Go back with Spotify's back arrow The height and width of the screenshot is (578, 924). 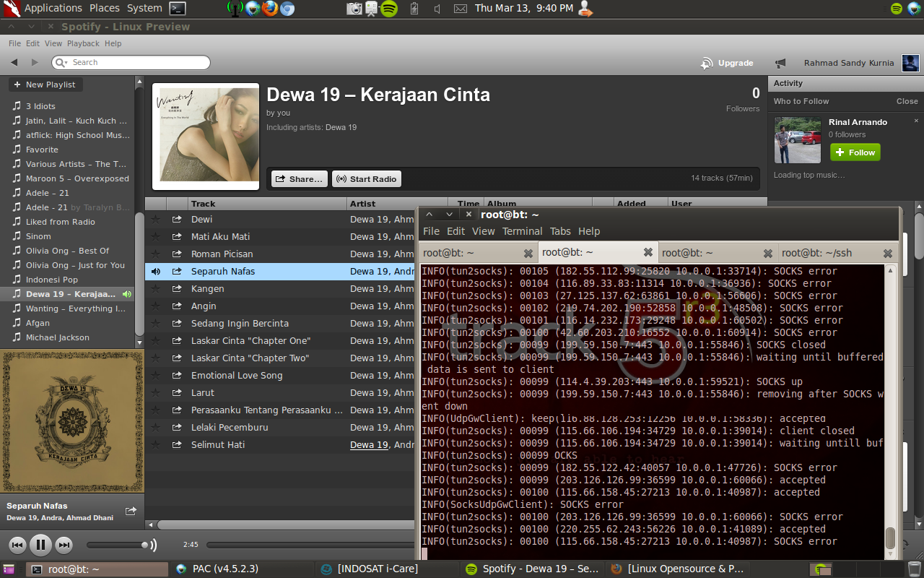click(x=14, y=63)
